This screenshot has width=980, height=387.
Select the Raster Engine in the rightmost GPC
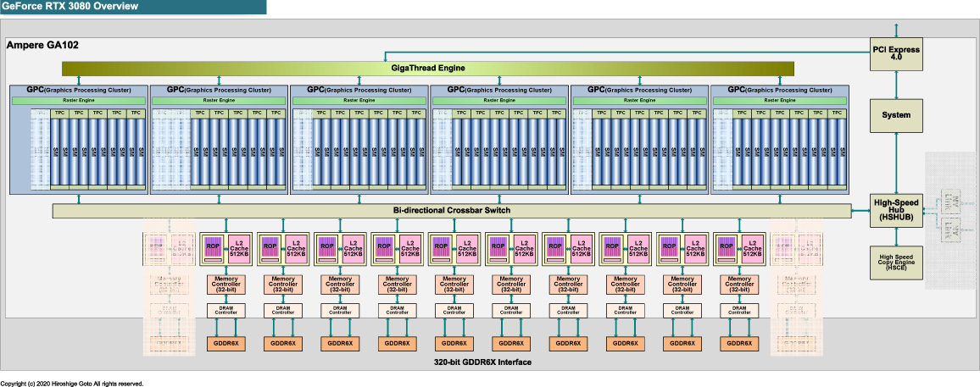click(x=779, y=101)
